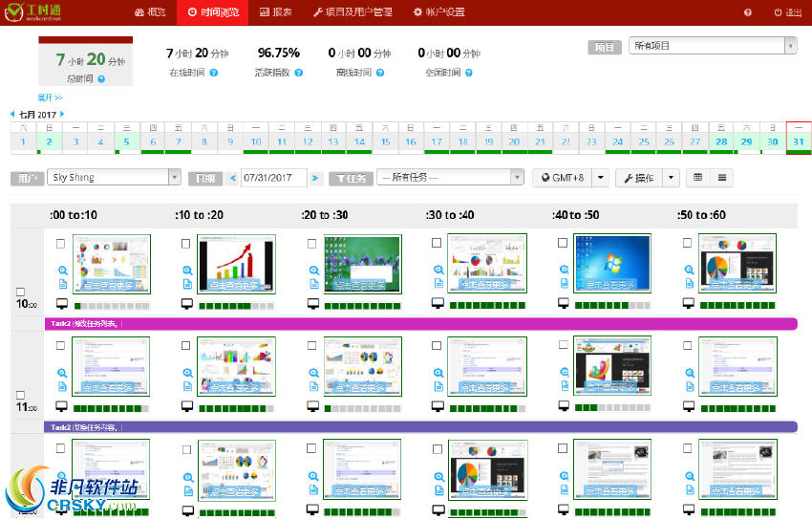The image size is (812, 520).
Task: Switch to the 时间浏览 tab
Action: click(x=213, y=11)
